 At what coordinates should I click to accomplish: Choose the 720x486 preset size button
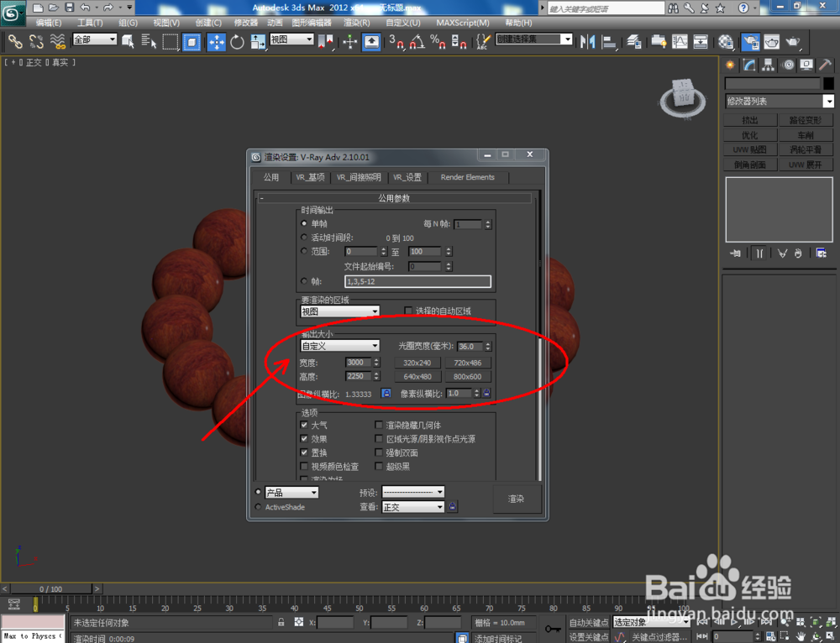(468, 363)
